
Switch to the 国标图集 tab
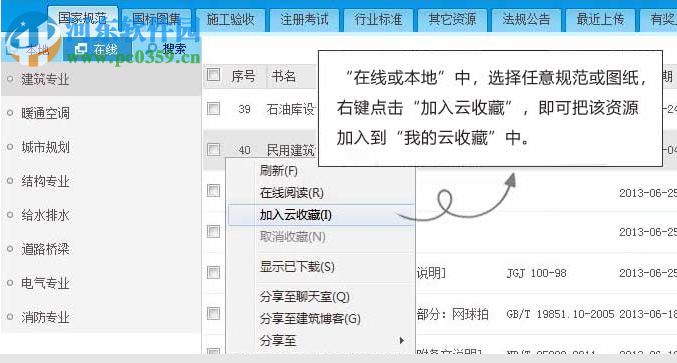click(156, 19)
